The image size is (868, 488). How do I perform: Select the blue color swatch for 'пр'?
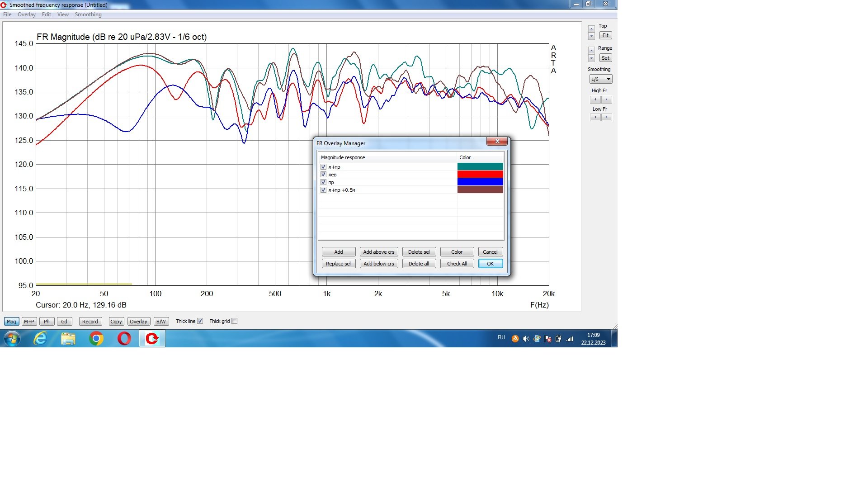point(480,182)
